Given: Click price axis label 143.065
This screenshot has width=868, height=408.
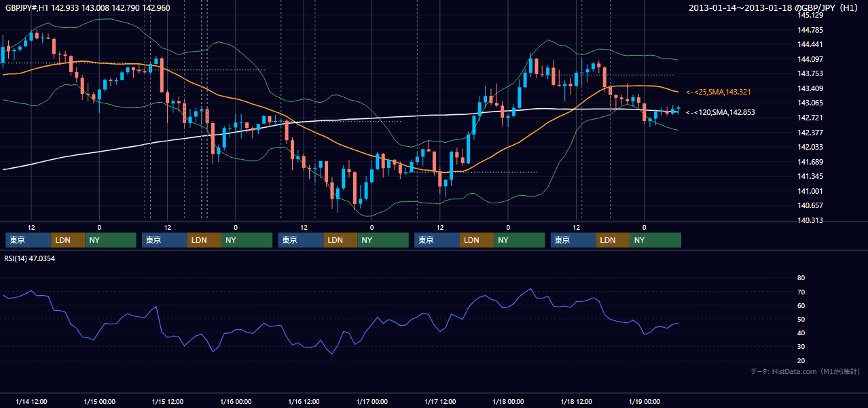Looking at the screenshot, I should [x=810, y=103].
